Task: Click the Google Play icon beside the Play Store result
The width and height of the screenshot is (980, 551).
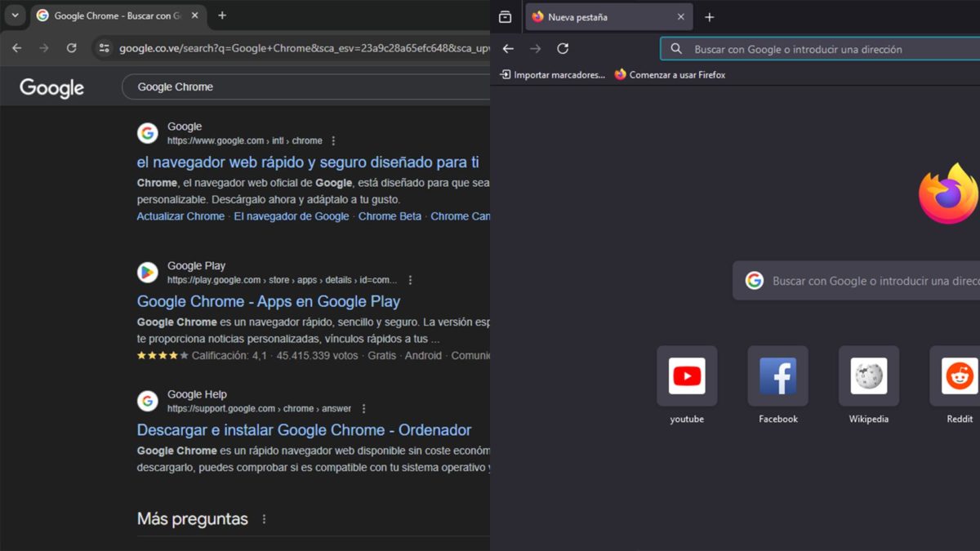Action: click(147, 272)
